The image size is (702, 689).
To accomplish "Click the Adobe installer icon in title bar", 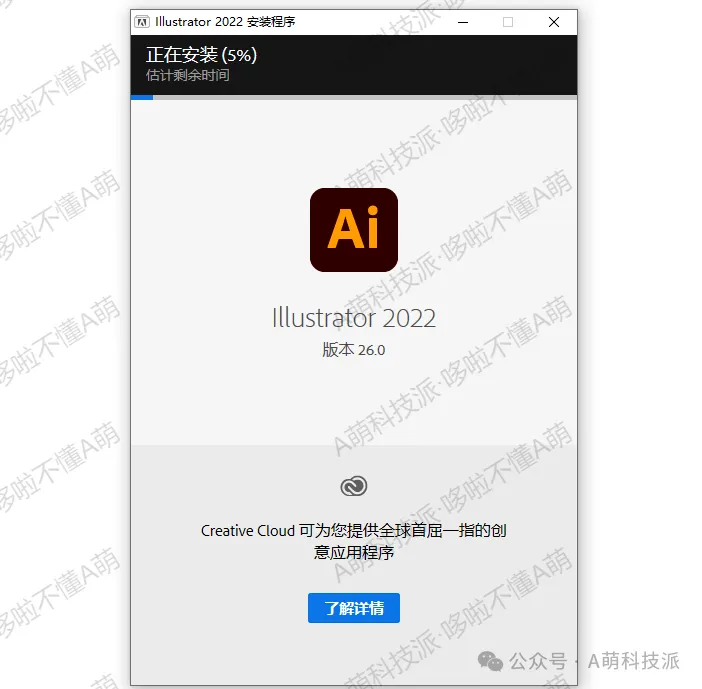I will click(142, 22).
